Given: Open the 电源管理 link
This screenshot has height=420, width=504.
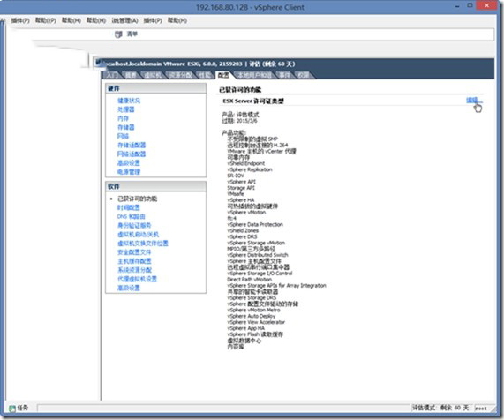Looking at the screenshot, I should pyautogui.click(x=129, y=172).
